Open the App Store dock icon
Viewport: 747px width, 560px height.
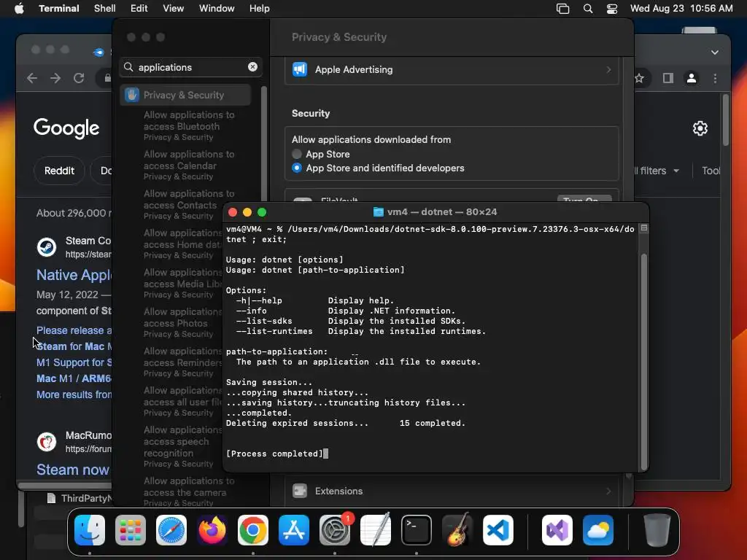coord(294,530)
